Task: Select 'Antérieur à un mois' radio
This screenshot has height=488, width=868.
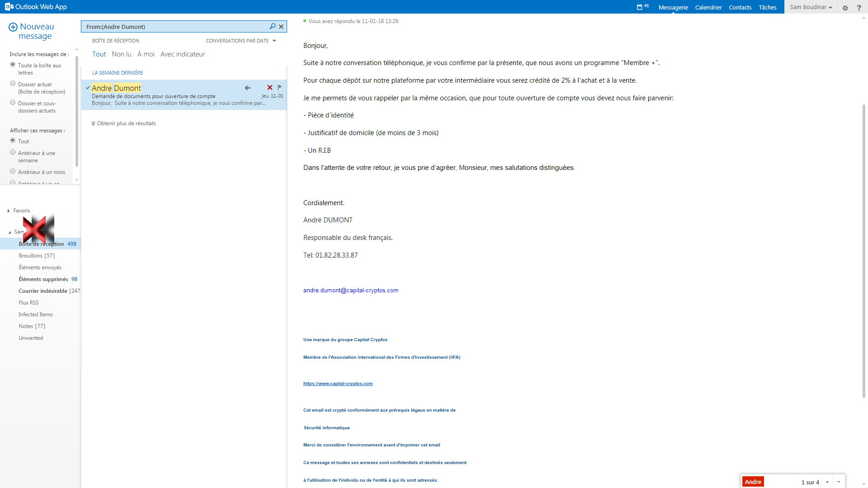Action: 13,171
